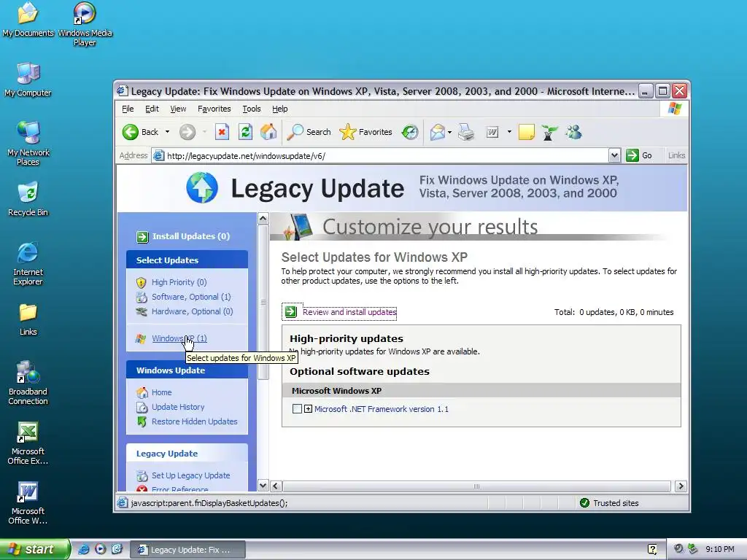Screen dimensions: 747x560
Task: Open the Tools menu
Action: [252, 109]
